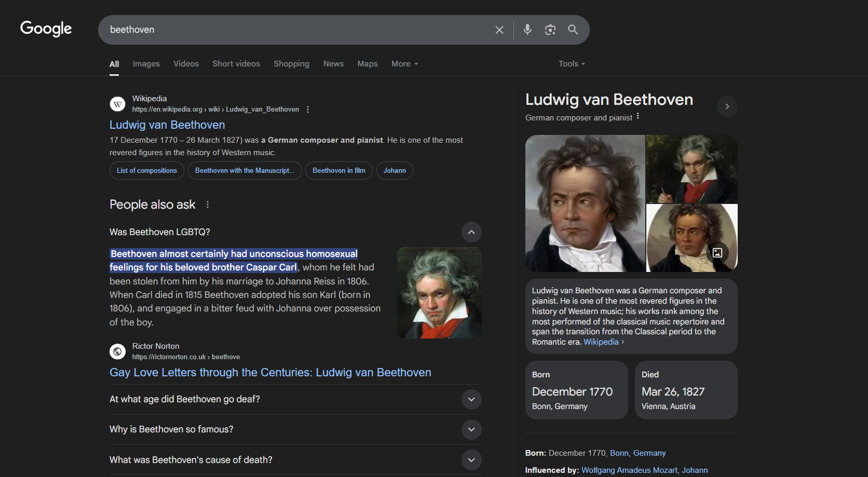Start voice search with the microphone icon

pos(527,30)
